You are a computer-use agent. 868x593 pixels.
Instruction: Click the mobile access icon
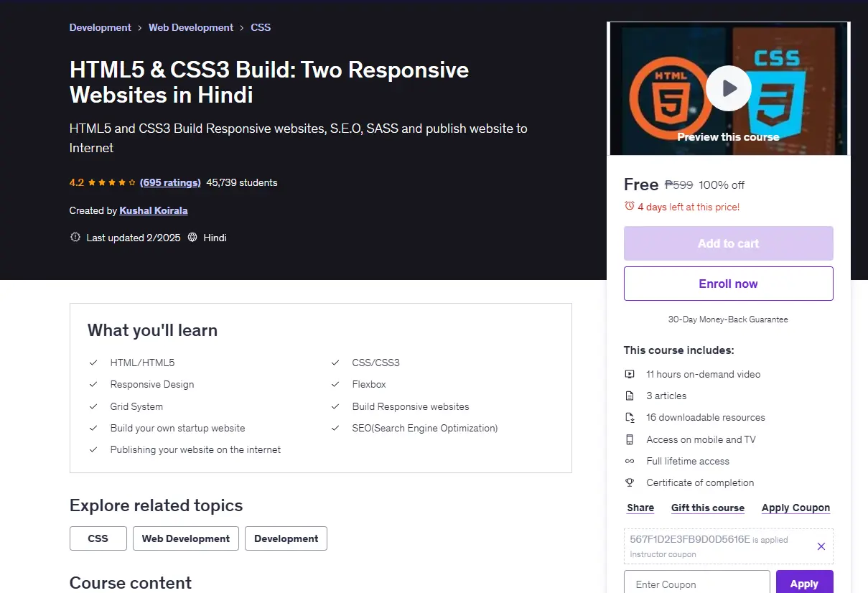pos(630,439)
